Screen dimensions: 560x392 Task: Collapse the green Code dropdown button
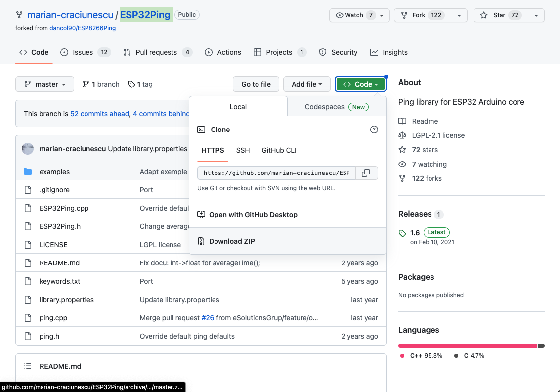[x=360, y=84]
